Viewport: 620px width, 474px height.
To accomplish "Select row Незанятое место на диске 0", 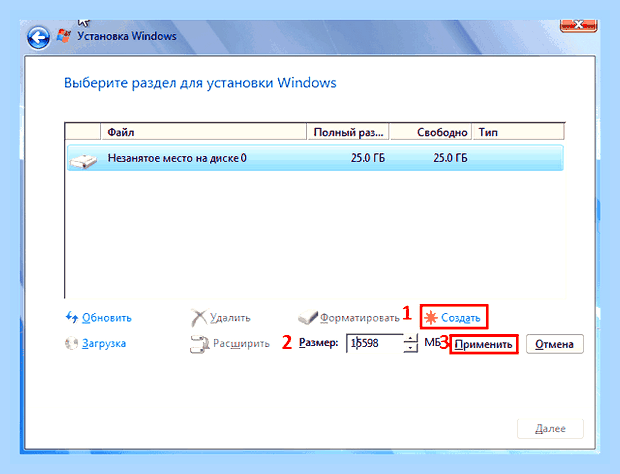I will [x=315, y=158].
